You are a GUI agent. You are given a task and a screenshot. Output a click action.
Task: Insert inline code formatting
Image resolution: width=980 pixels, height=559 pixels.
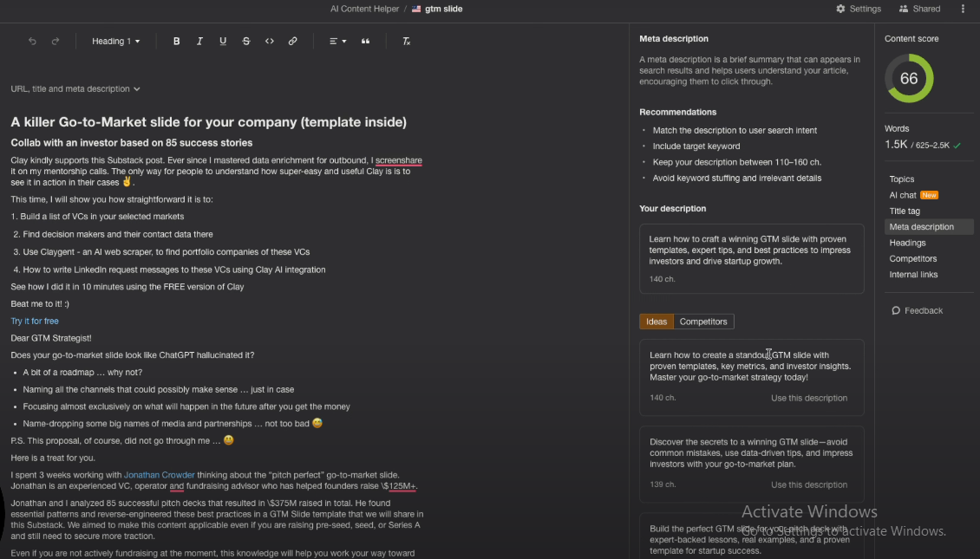click(x=270, y=42)
